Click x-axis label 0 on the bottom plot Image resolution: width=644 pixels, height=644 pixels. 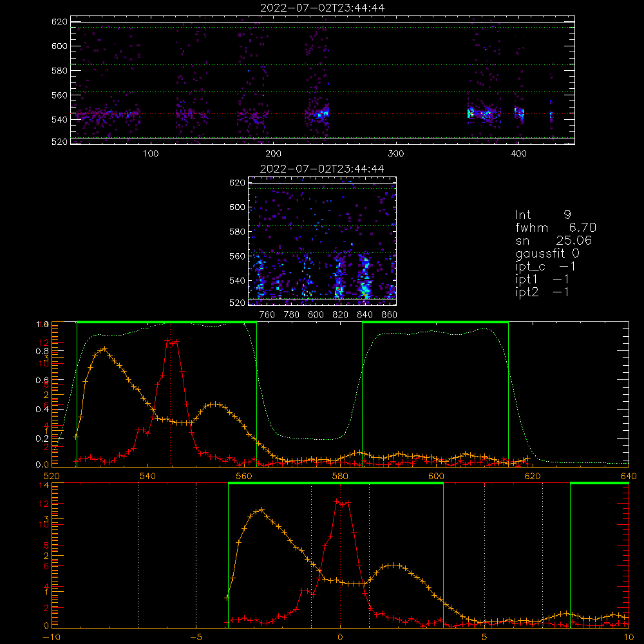coord(340,637)
